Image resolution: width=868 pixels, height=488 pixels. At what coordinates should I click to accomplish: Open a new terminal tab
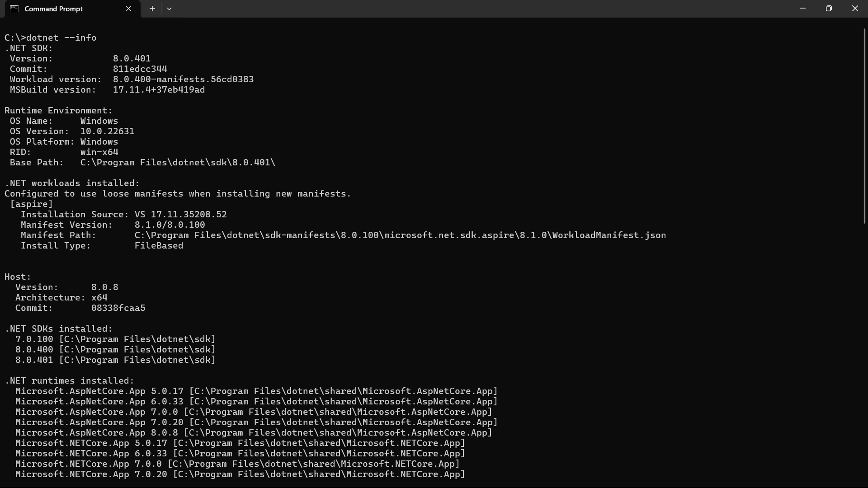pyautogui.click(x=152, y=9)
